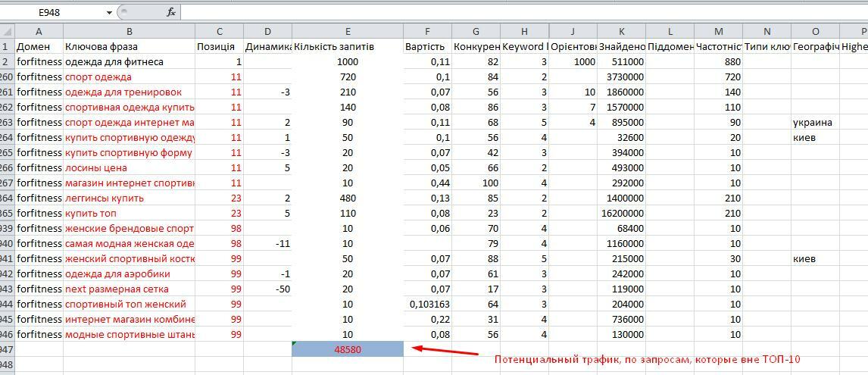
Task: Select row 364 header
Action: [8, 198]
